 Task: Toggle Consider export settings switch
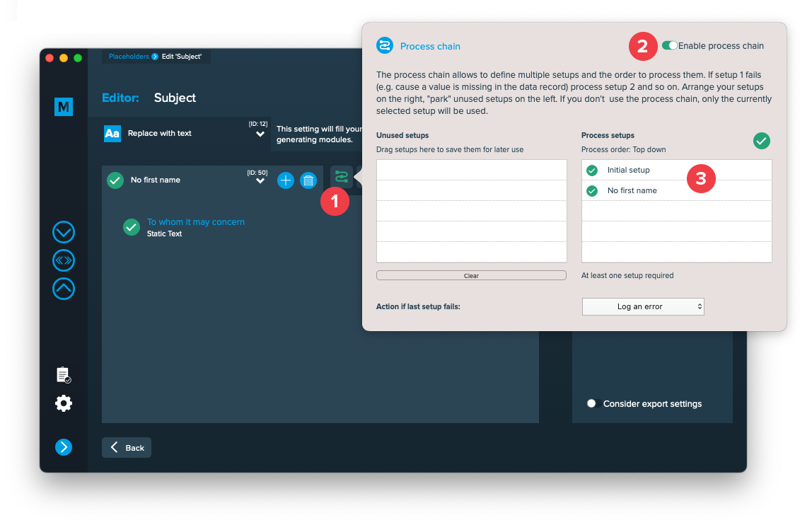[593, 404]
